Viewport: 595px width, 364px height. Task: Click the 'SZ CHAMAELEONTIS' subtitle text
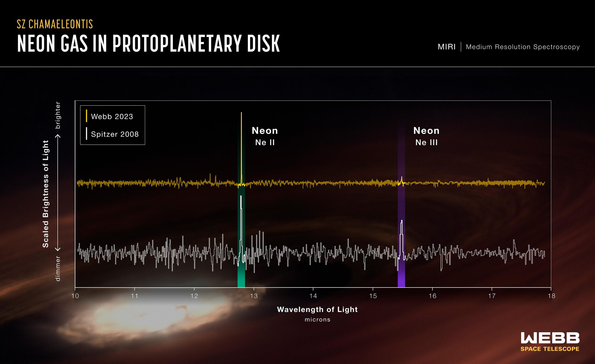coord(55,24)
